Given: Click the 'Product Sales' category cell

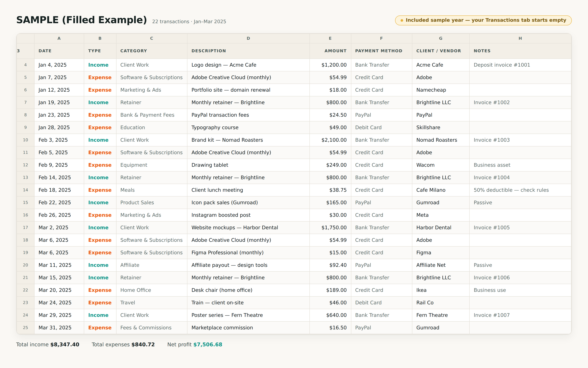Looking at the screenshot, I should pyautogui.click(x=152, y=203).
